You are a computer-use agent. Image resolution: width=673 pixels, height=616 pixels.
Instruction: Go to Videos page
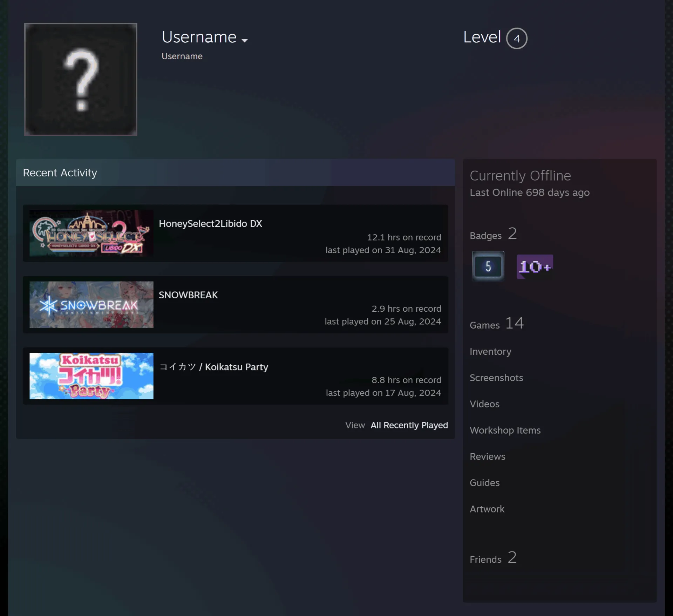click(484, 404)
